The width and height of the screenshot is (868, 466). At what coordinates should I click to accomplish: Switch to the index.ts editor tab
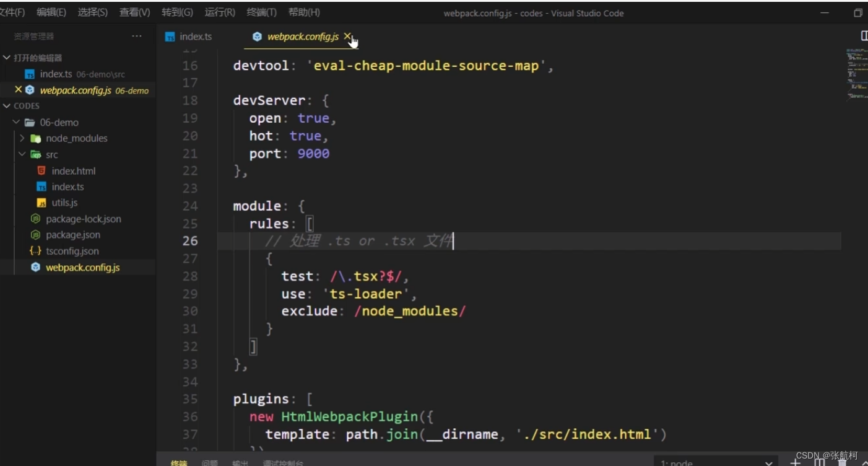coord(189,37)
